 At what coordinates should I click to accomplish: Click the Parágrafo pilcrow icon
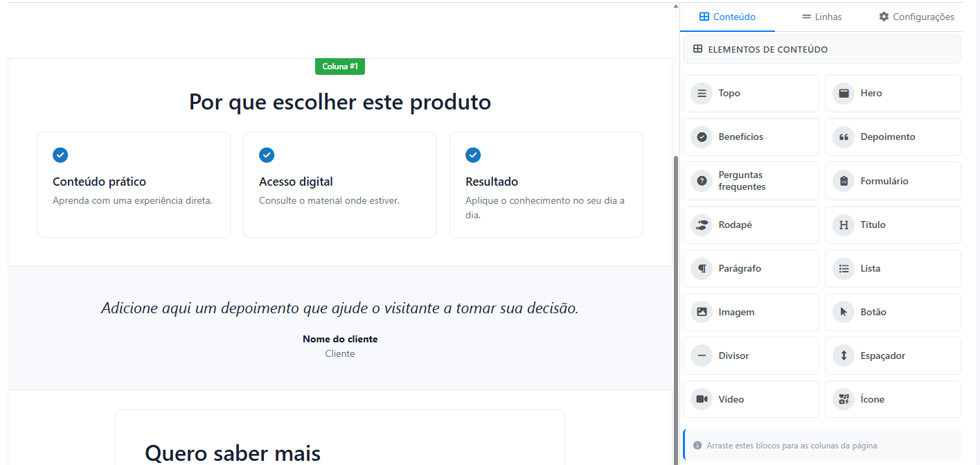[x=702, y=268]
